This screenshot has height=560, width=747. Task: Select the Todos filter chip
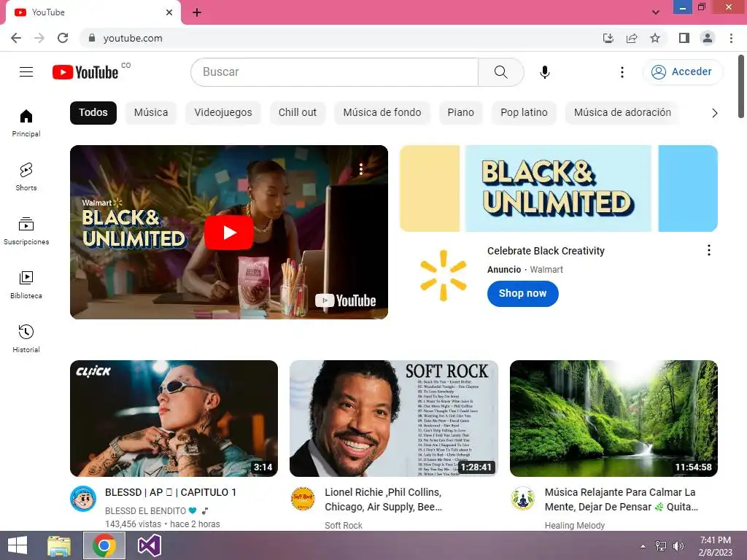coord(93,113)
